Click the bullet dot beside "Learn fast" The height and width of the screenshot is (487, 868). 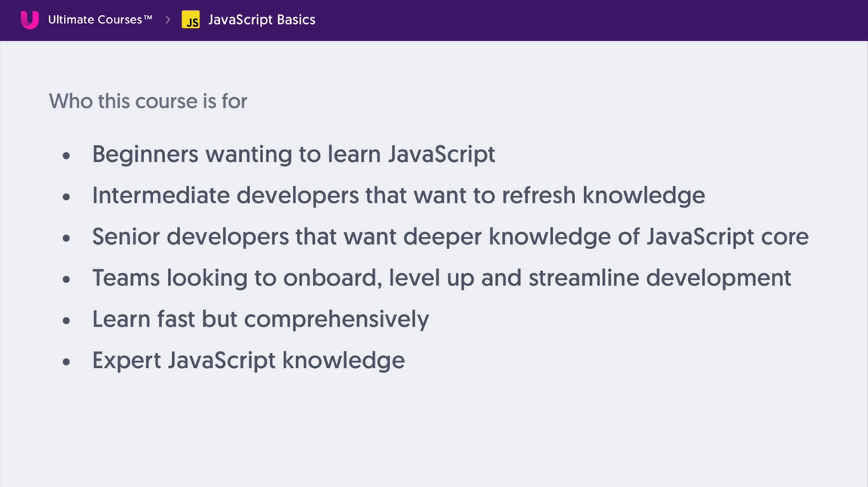tap(66, 321)
